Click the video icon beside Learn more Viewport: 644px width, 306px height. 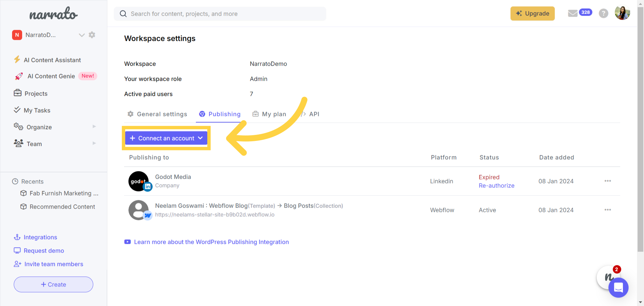[127, 242]
